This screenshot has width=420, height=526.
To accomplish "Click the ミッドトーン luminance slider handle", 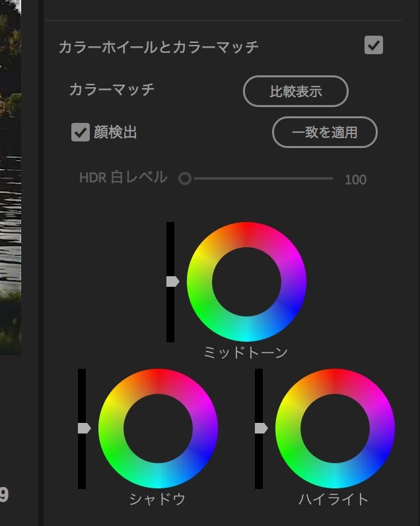I will [172, 282].
